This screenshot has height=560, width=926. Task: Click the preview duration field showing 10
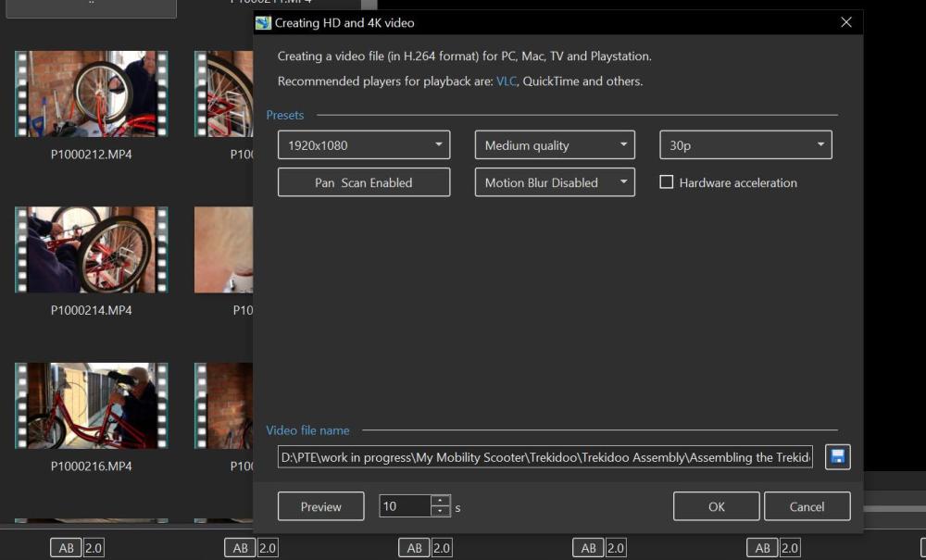pyautogui.click(x=405, y=506)
